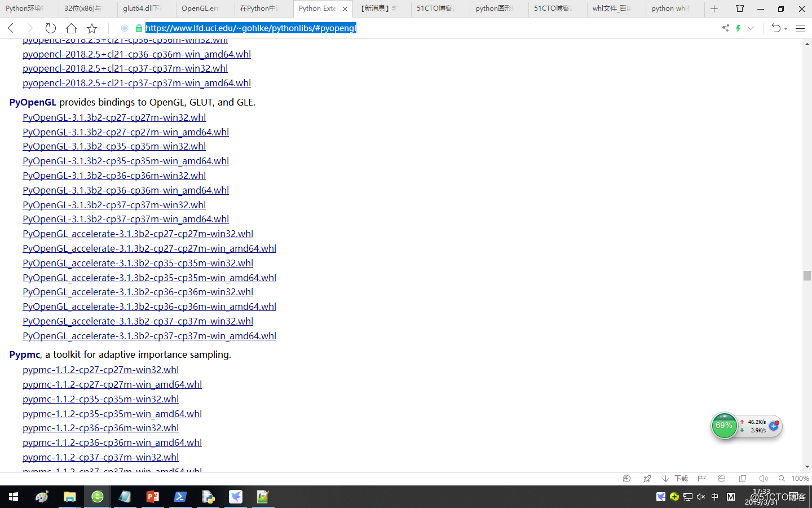Open PyOpenGL_accelerate-3.1.3b2-cp36-cp36m-win_amd64.whl link

click(149, 306)
